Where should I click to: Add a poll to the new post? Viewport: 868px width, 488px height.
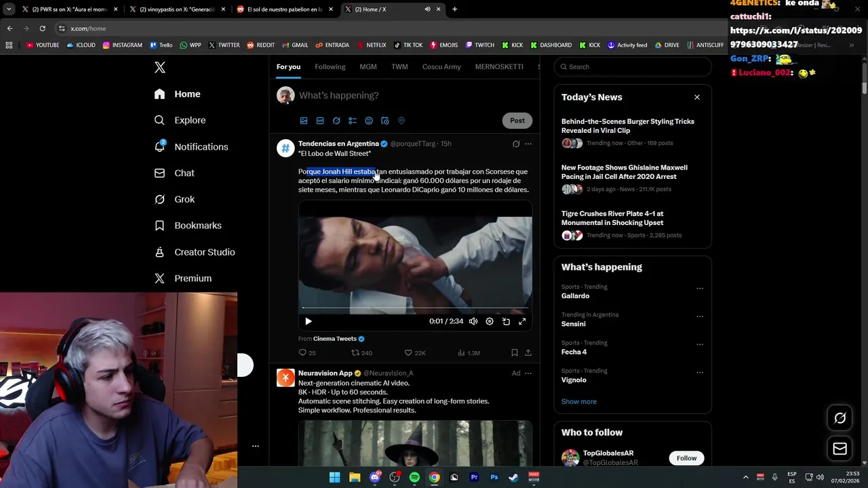pos(353,121)
